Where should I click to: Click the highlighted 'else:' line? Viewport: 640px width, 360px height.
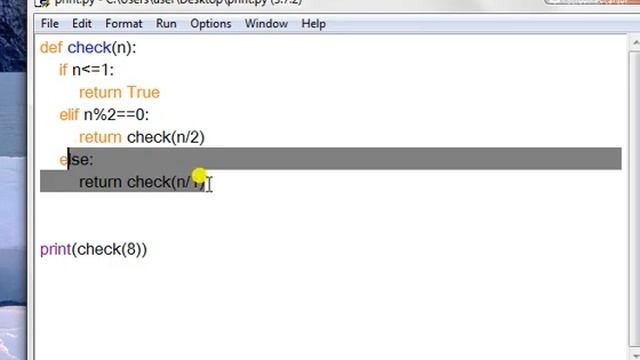click(76, 160)
